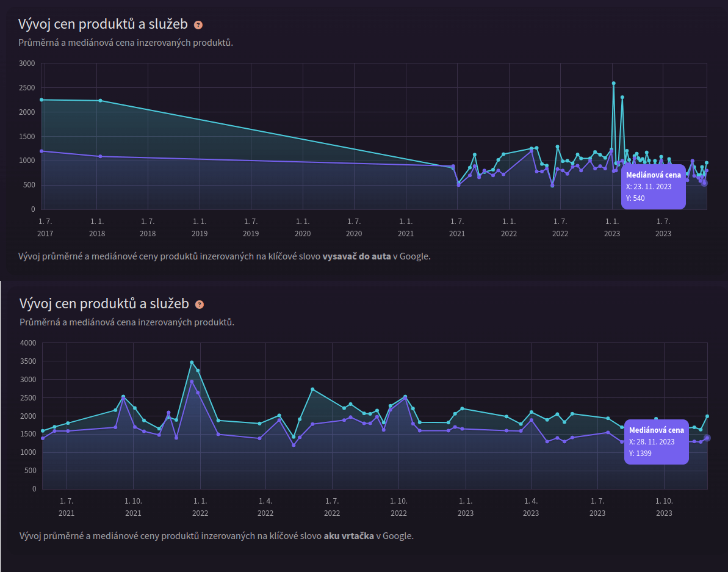Click the average-price spike near 2300 in the vysavač chart
This screenshot has width=728, height=572.
click(622, 97)
